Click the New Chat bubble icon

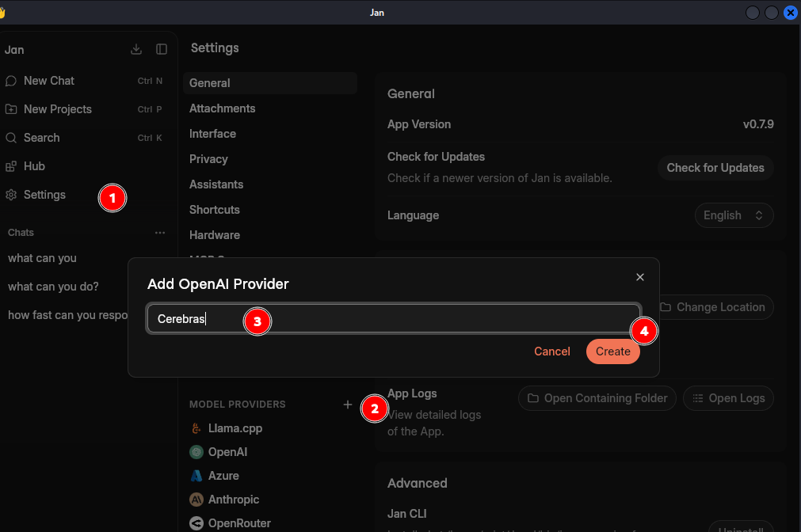11,81
